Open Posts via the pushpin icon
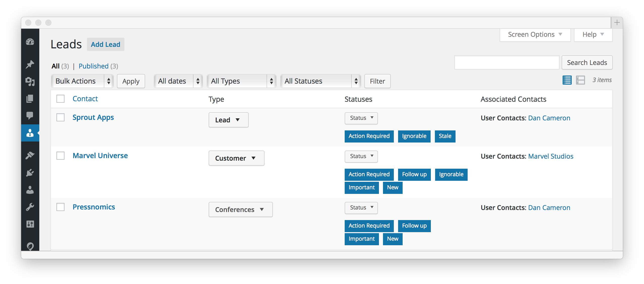644x284 pixels. 30,64
